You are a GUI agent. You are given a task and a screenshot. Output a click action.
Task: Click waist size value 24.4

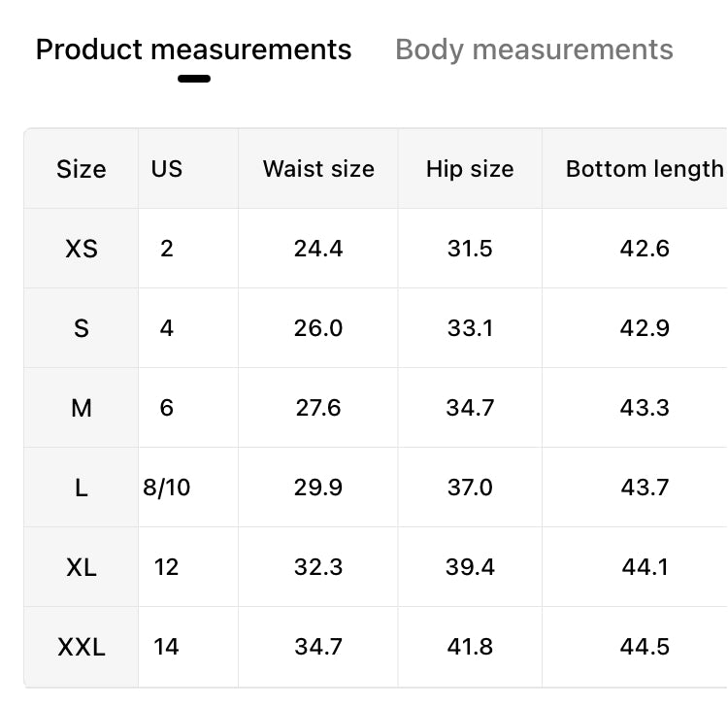click(x=318, y=249)
